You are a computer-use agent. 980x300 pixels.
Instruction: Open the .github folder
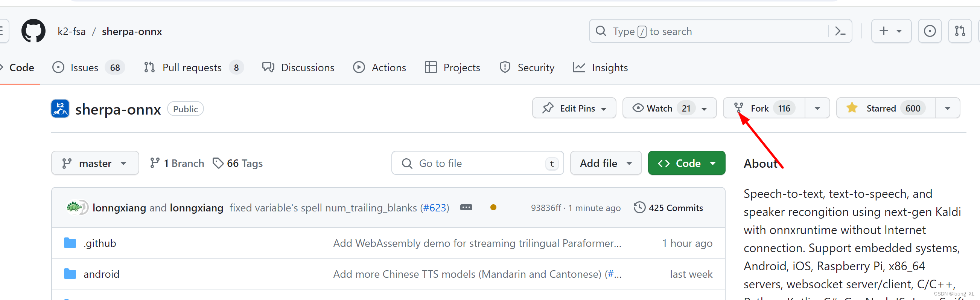[x=100, y=243]
